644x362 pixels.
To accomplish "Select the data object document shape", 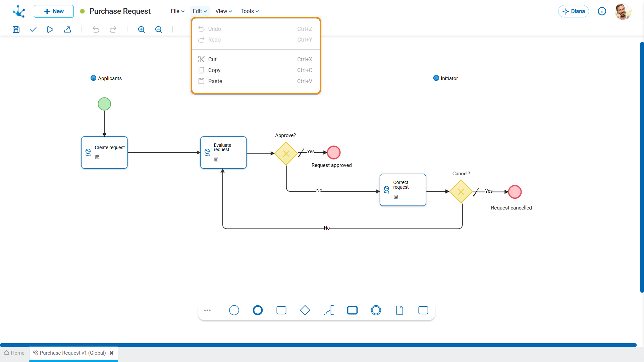I will [x=399, y=310].
